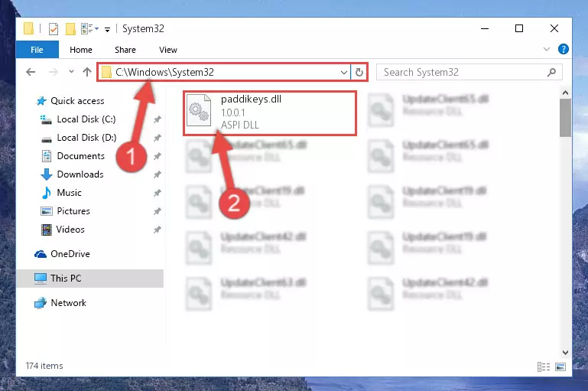Open Local Disk (D:) in sidebar
This screenshot has height=391, width=588.
click(x=86, y=138)
